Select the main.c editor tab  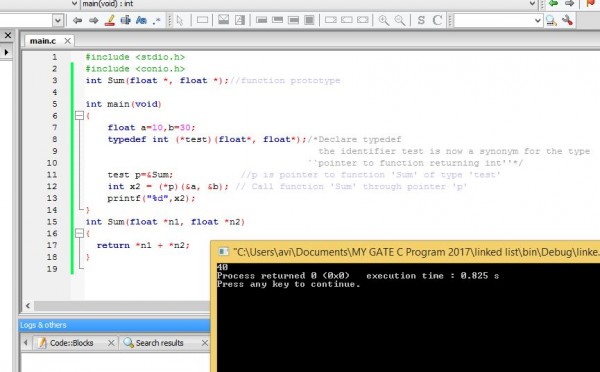(x=43, y=41)
